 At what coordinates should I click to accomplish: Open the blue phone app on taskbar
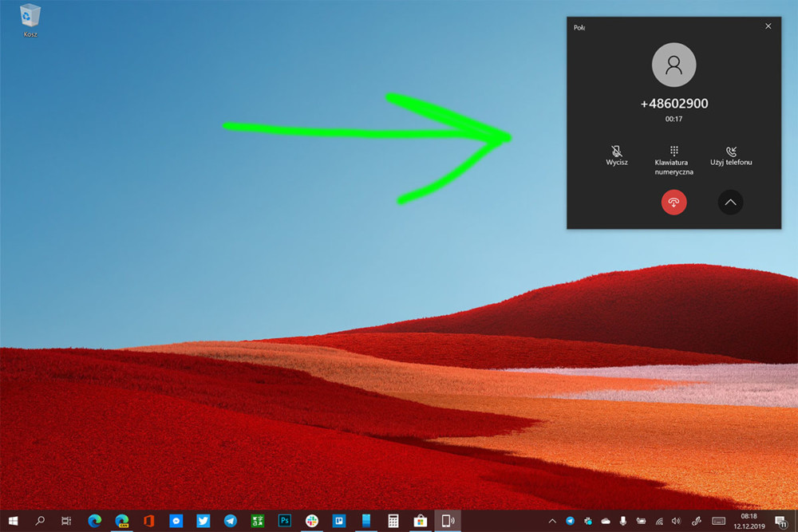tap(366, 521)
